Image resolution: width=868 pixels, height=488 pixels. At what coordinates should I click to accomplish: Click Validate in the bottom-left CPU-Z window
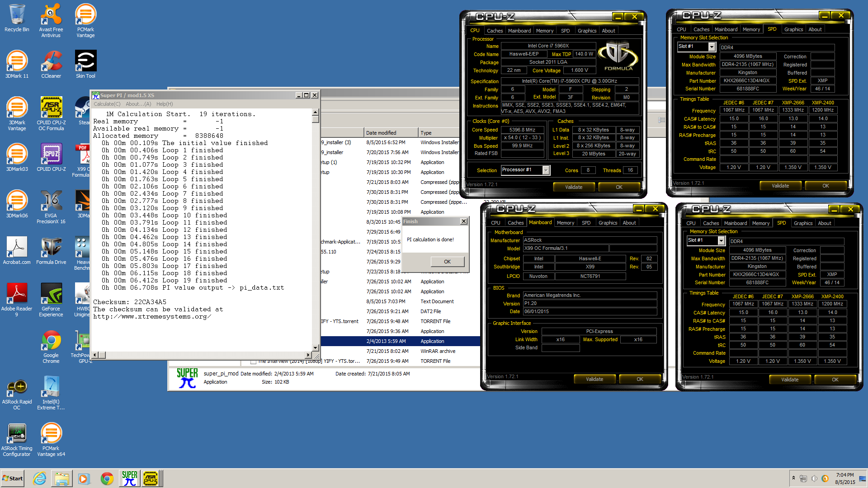(x=594, y=379)
